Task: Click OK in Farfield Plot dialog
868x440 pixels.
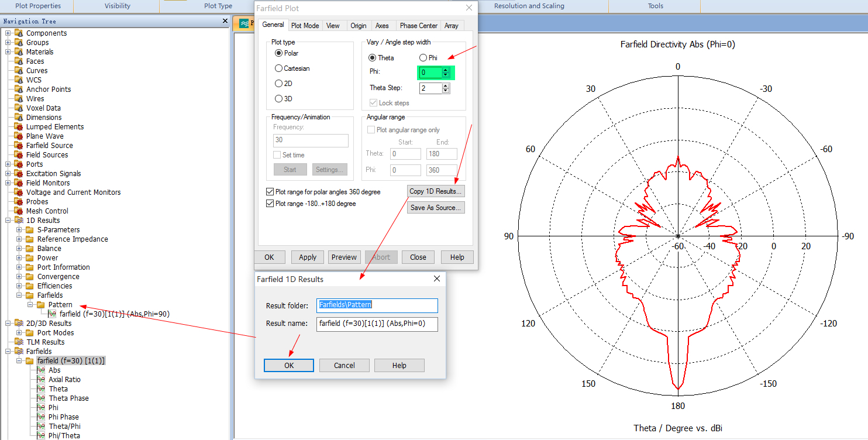Action: click(x=269, y=257)
